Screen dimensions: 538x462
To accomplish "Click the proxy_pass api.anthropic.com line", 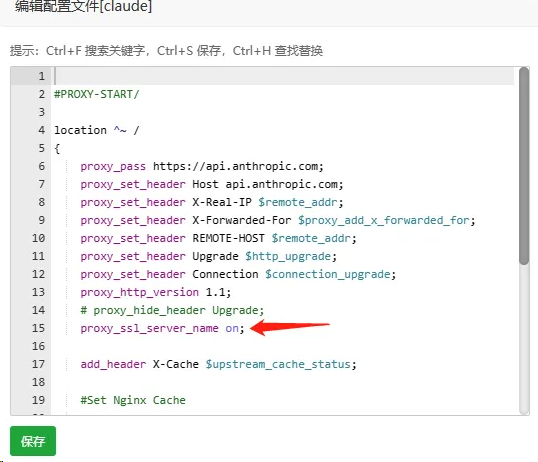I will pos(202,166).
